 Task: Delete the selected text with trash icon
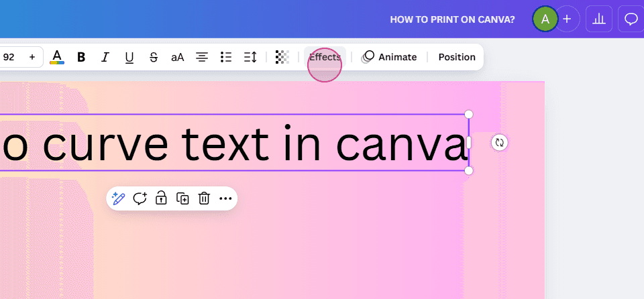(x=204, y=199)
